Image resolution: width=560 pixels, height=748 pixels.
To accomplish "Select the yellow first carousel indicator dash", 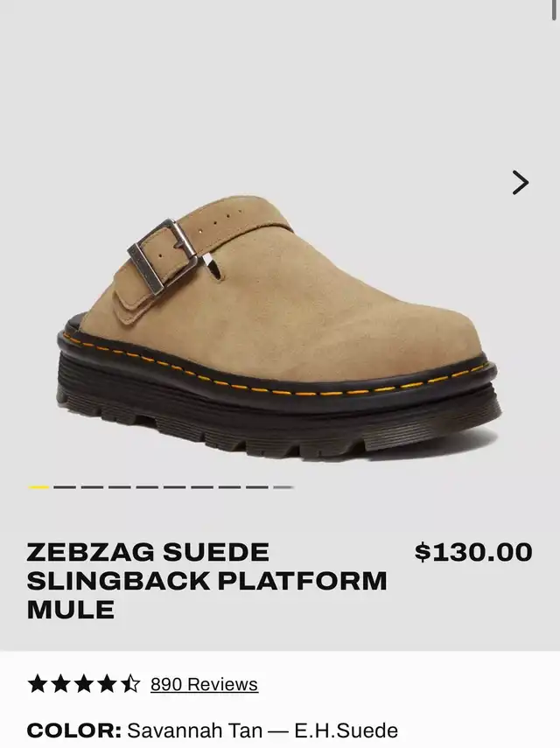I will (38, 487).
